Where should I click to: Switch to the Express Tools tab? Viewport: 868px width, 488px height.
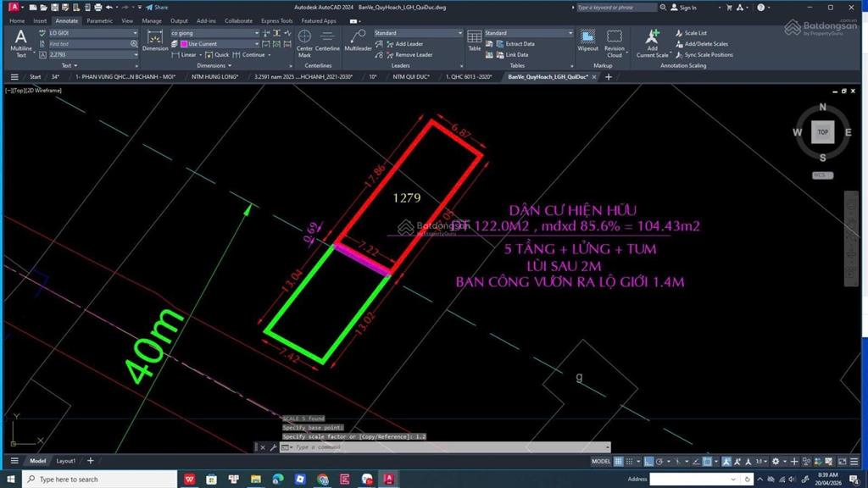(277, 20)
